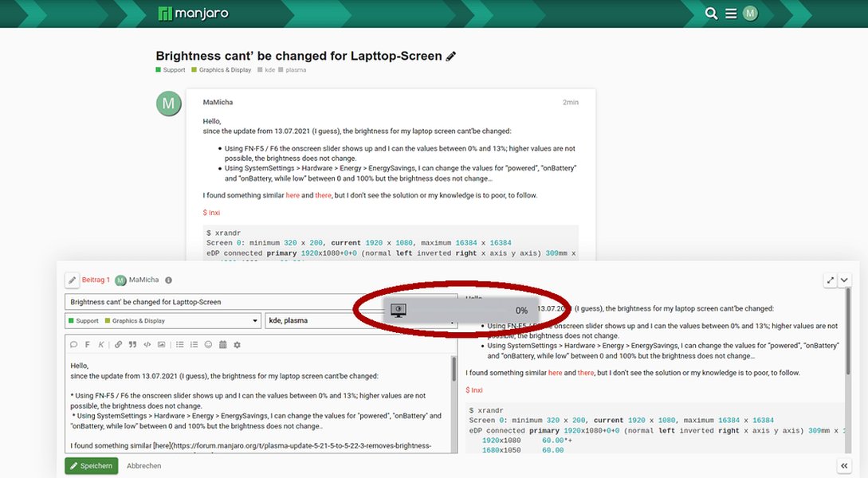868x478 pixels.
Task: Open the kde, plasma tags selector
Action: click(x=362, y=321)
